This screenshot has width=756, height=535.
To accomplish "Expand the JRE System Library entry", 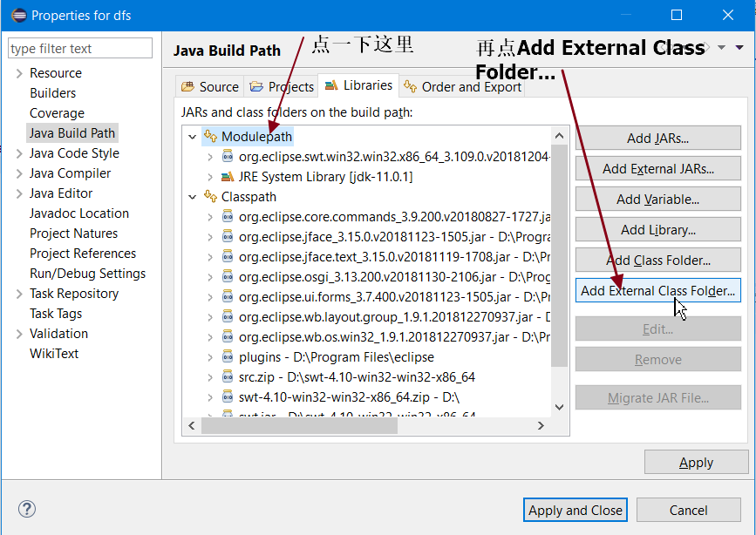I will pyautogui.click(x=210, y=177).
